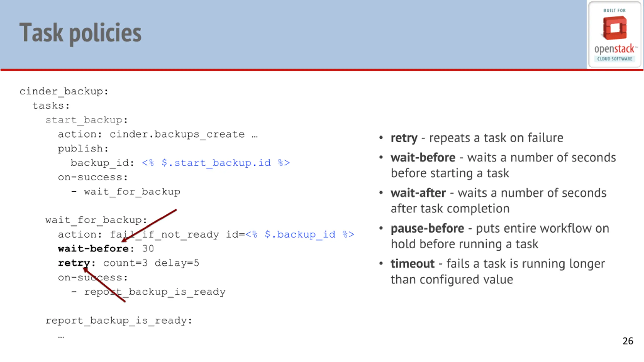Click 'action: cinder.backups_create …' line
Screen dimensions: 644x362
coord(158,134)
